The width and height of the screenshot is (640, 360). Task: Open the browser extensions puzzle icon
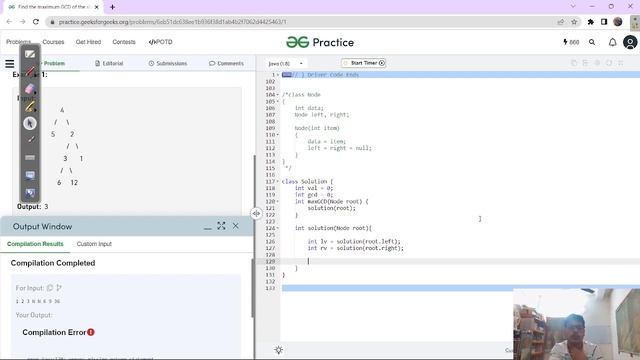[x=591, y=22]
